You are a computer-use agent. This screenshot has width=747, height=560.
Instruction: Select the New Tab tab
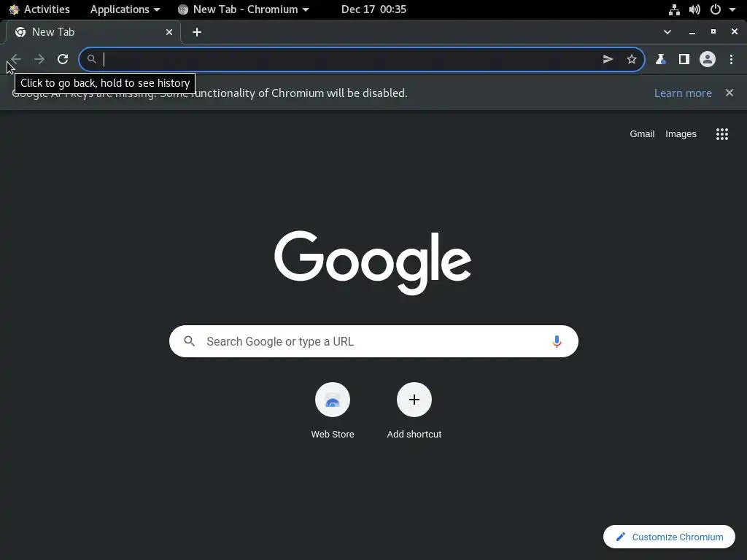tap(93, 32)
